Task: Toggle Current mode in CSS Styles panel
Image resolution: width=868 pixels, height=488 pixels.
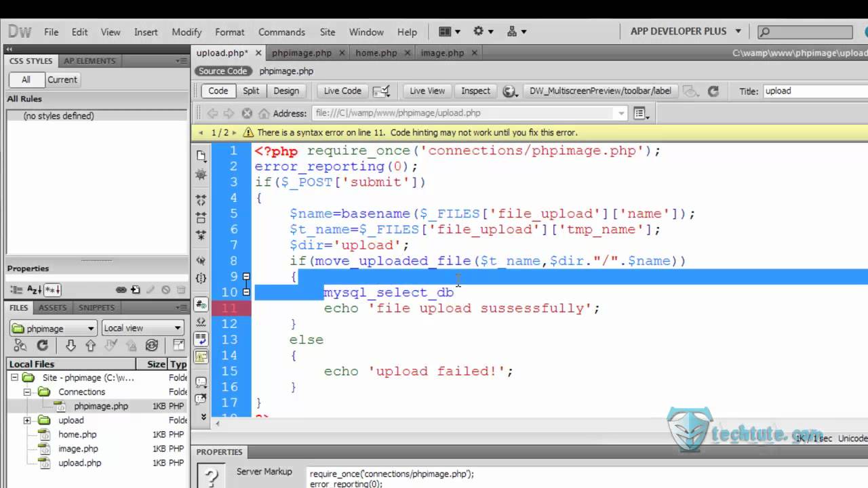Action: point(62,79)
